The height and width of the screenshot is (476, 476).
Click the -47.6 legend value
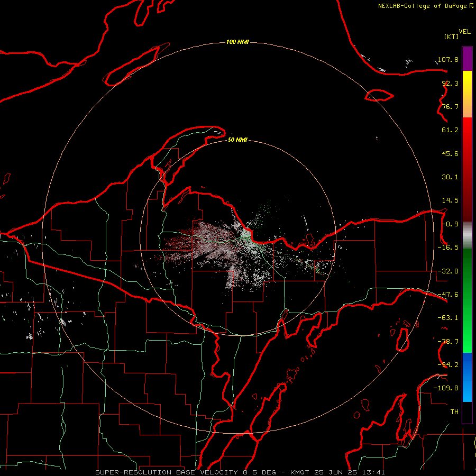click(x=448, y=295)
